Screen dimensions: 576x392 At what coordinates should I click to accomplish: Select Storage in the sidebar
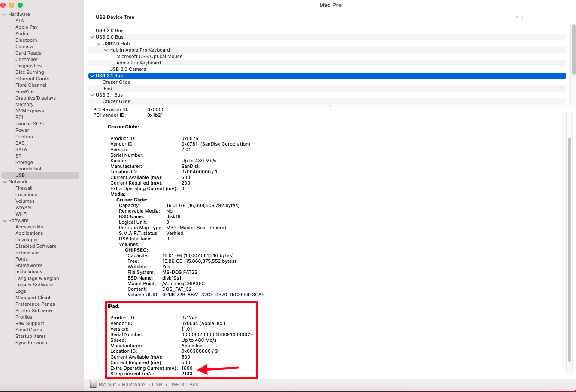[x=24, y=162]
